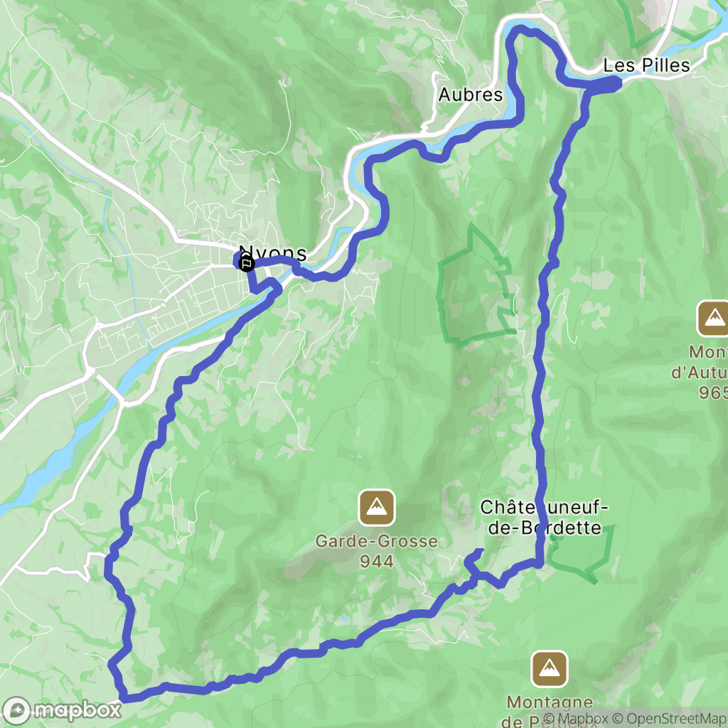Click the Châteauneuf-de-Bordette village label
The image size is (728, 728).
(x=544, y=518)
